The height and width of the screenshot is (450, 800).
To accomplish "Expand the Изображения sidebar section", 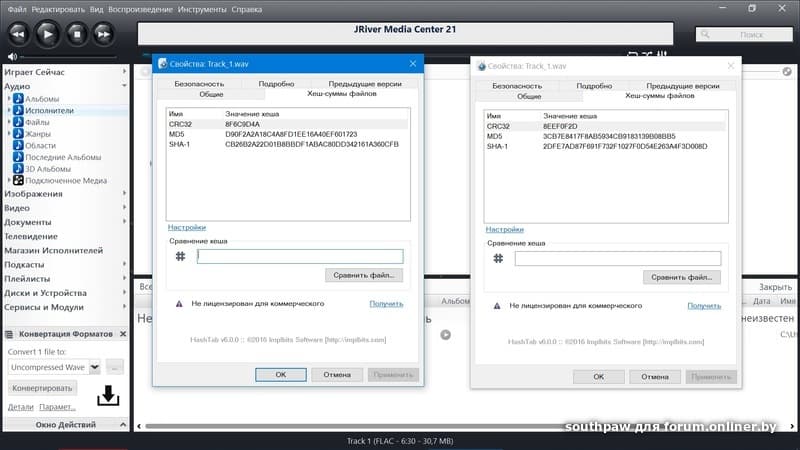I will point(124,194).
